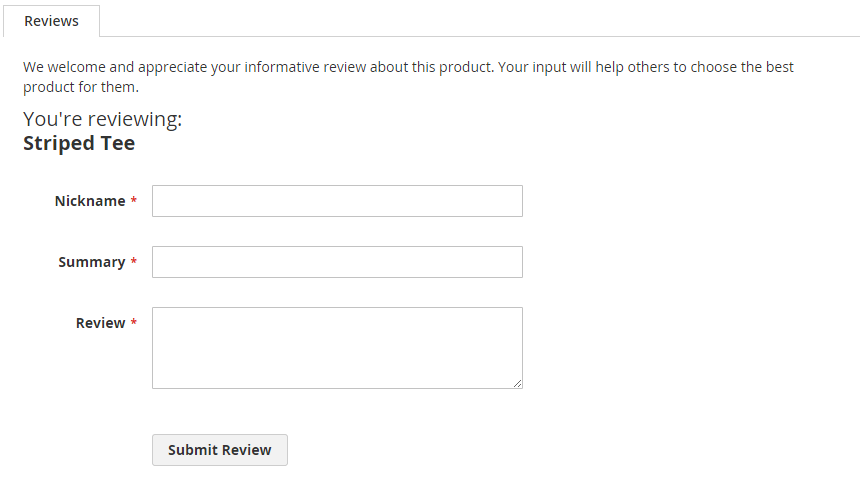866x493 pixels.
Task: Click the Review textarea resize handle
Action: point(517,382)
